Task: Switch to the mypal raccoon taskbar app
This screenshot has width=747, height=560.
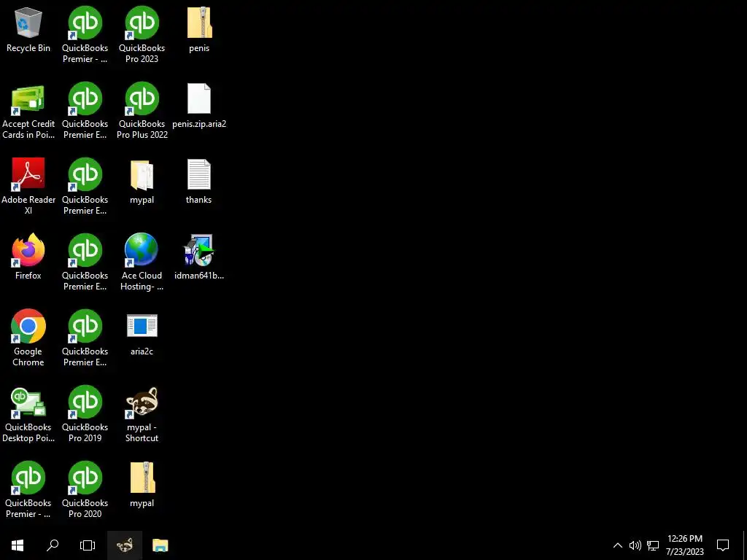Action: [x=125, y=545]
